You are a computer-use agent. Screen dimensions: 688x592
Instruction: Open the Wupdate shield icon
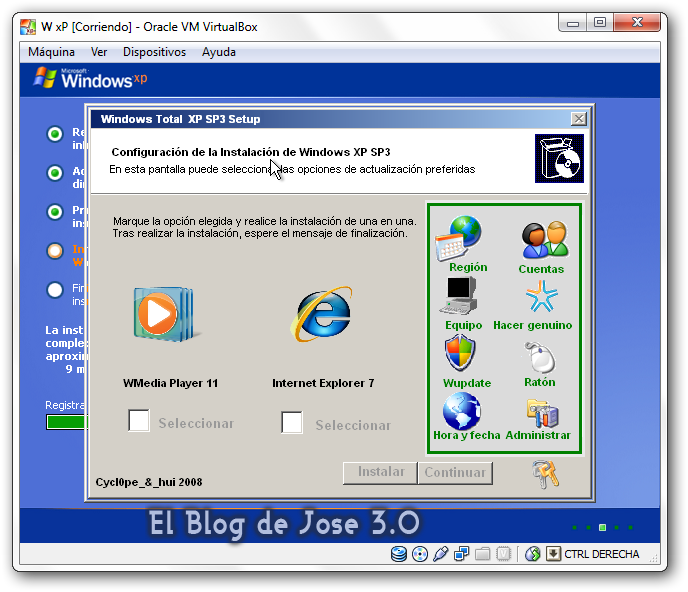(x=460, y=353)
